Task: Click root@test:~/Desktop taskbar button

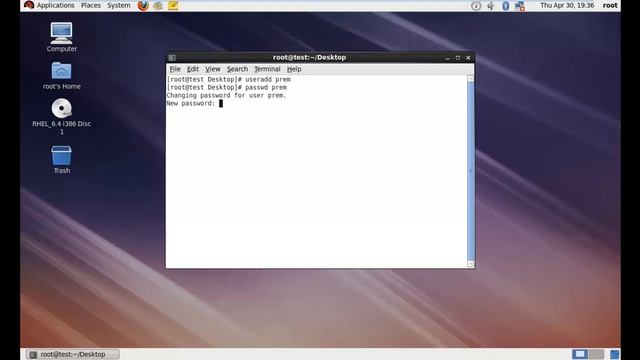Action: click(73, 354)
